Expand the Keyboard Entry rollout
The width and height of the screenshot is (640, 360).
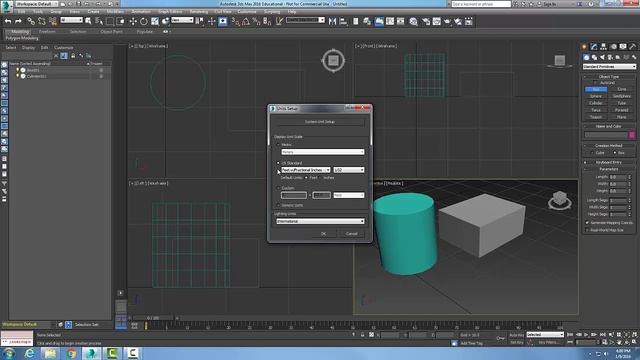click(x=609, y=162)
